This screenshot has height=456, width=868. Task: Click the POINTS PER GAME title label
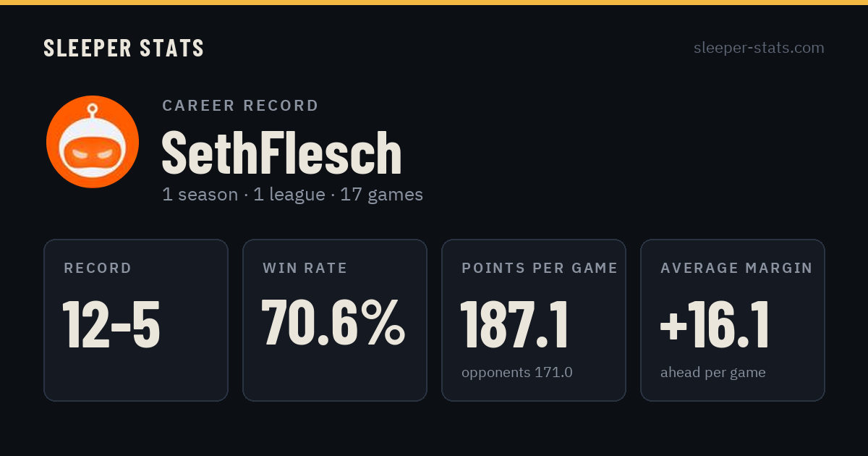point(540,269)
